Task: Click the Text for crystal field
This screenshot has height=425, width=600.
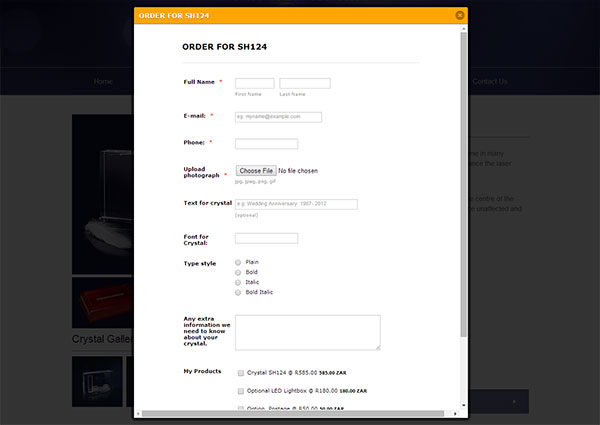Action: (x=296, y=204)
